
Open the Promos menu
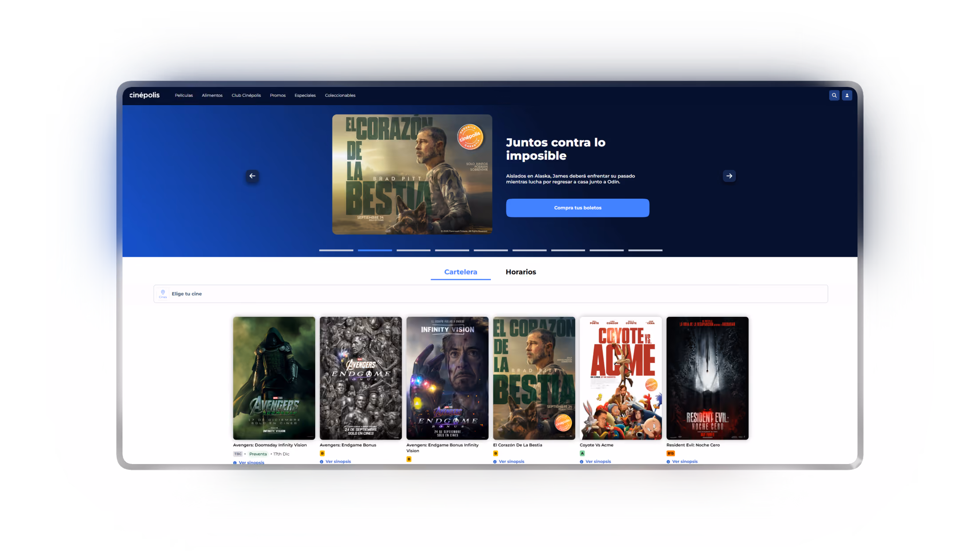click(278, 95)
